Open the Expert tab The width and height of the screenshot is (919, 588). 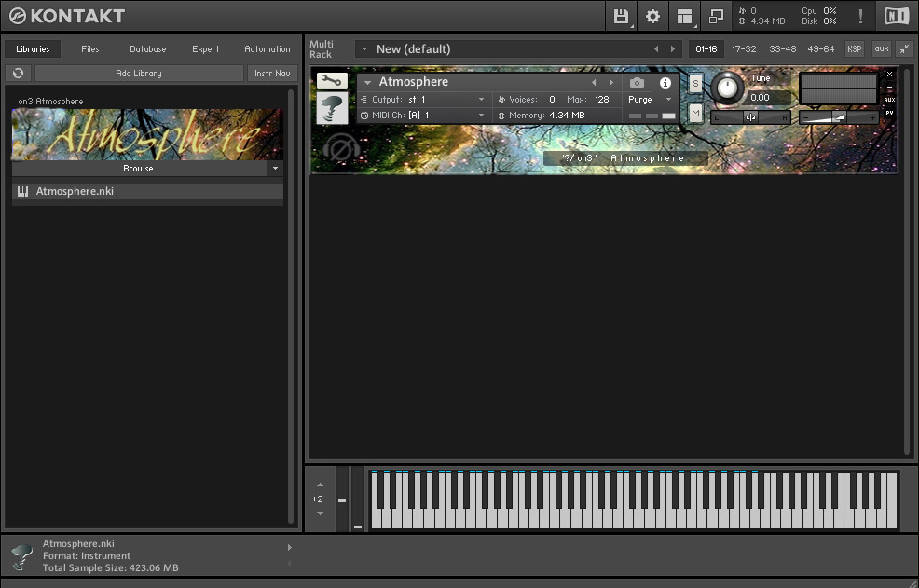tap(205, 49)
